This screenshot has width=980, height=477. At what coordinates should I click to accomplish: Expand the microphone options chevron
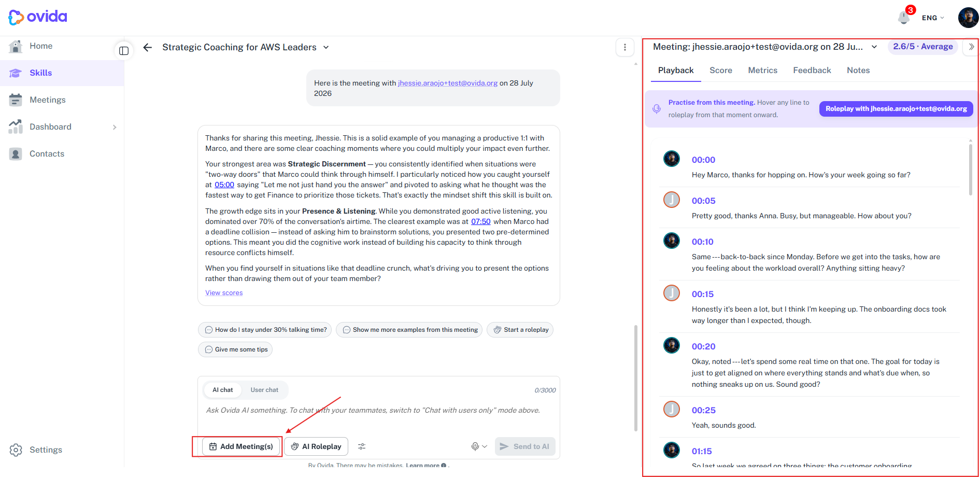pos(485,446)
